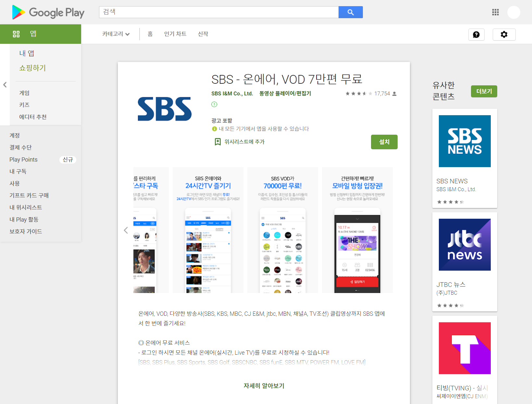Expand the 카테고리 dropdown
532x404 pixels.
point(116,34)
